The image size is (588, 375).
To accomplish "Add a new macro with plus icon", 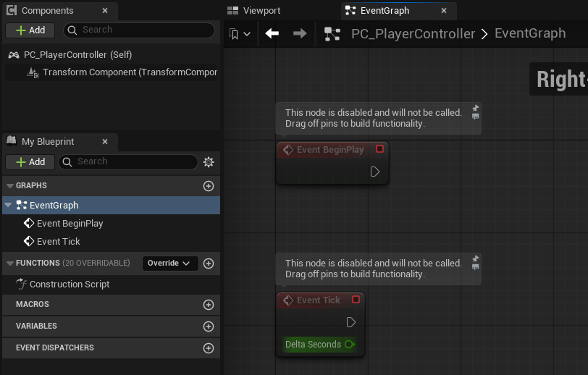I will click(x=209, y=305).
